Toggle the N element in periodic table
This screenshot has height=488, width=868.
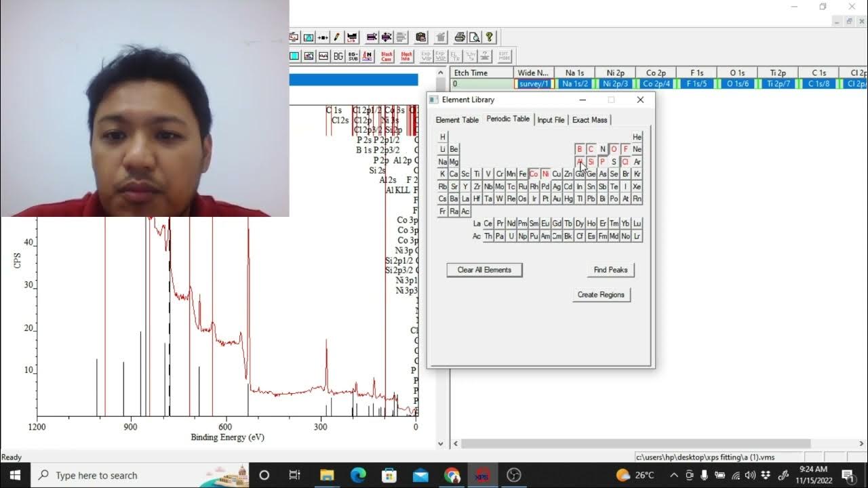point(602,149)
